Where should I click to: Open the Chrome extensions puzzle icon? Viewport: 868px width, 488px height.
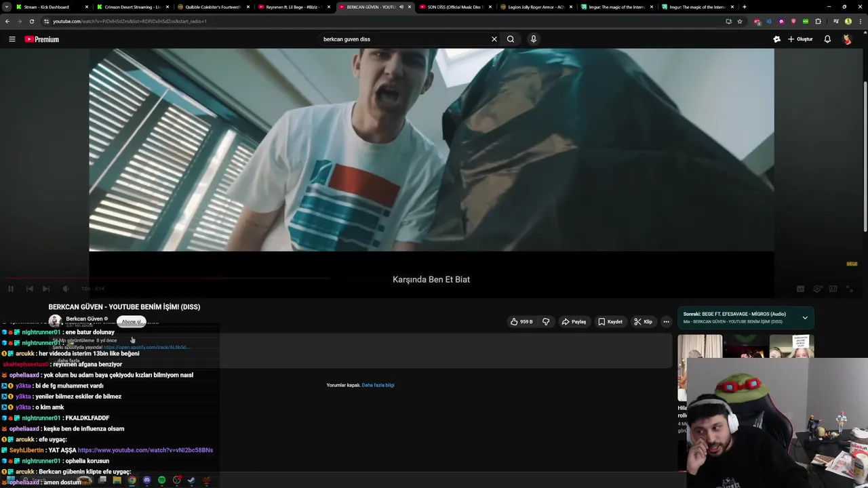click(818, 21)
